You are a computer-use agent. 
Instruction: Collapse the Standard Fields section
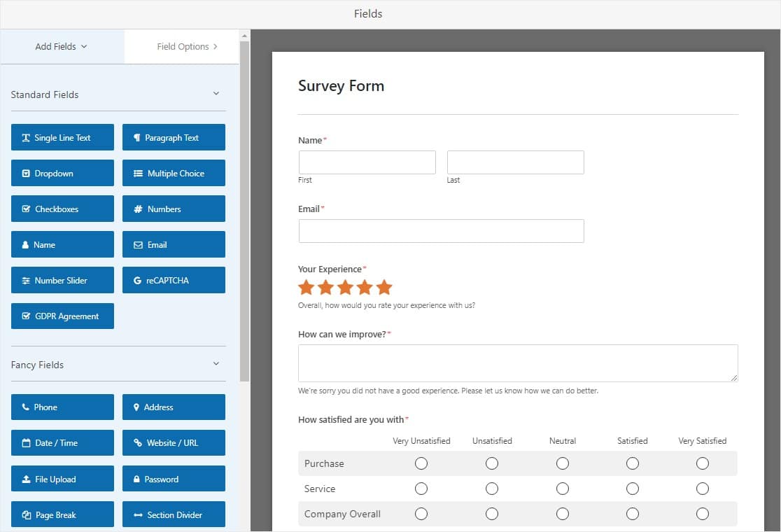216,94
